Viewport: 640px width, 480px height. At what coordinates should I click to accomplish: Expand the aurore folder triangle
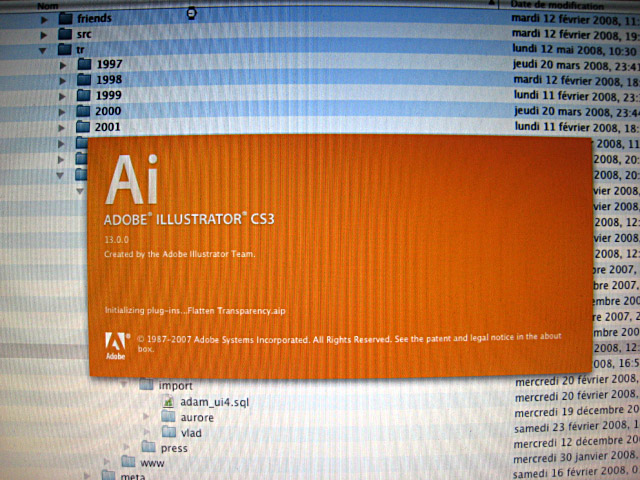click(146, 416)
